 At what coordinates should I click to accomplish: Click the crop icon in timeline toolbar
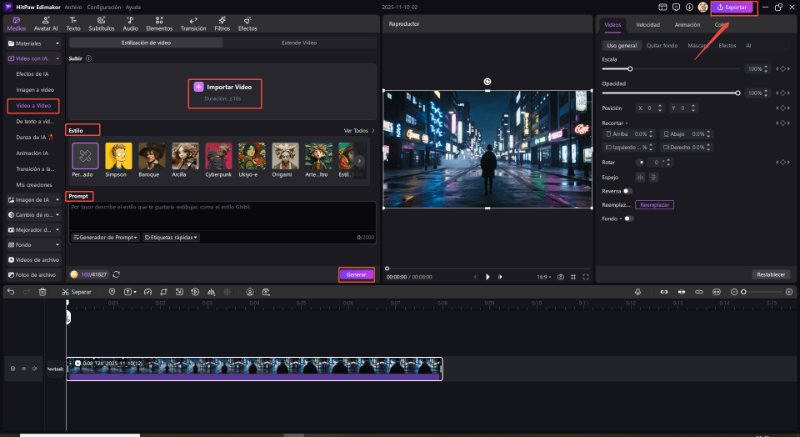tap(164, 292)
